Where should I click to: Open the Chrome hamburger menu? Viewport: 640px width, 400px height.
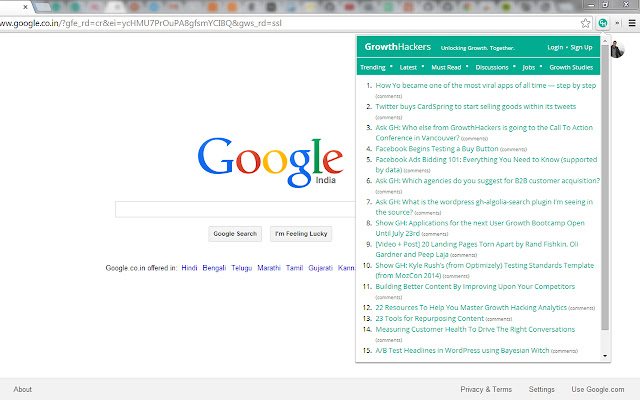[x=631, y=21]
